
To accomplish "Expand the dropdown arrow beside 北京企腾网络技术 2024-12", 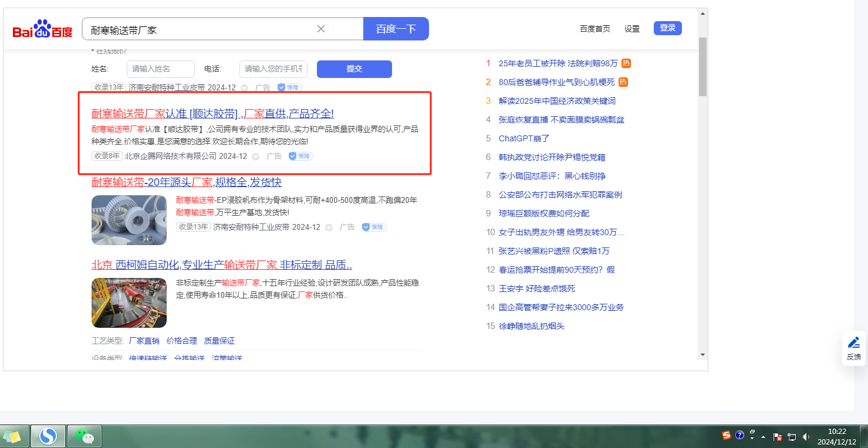I will click(255, 157).
